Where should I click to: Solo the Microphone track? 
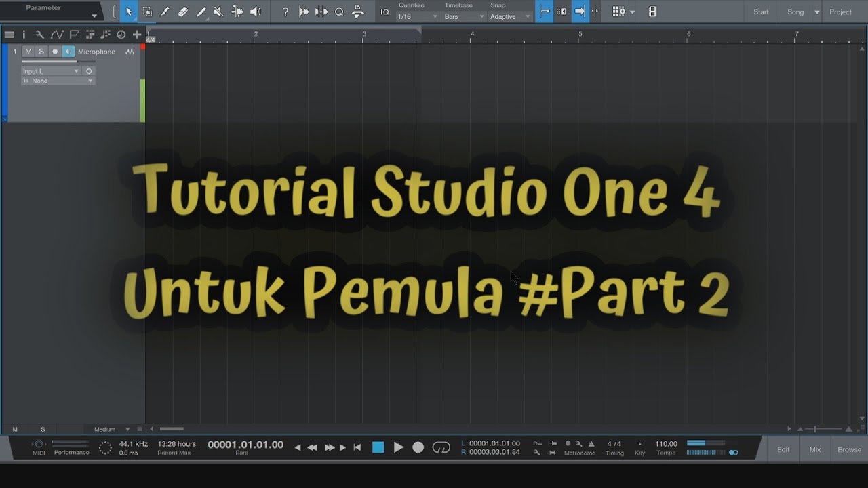point(41,52)
